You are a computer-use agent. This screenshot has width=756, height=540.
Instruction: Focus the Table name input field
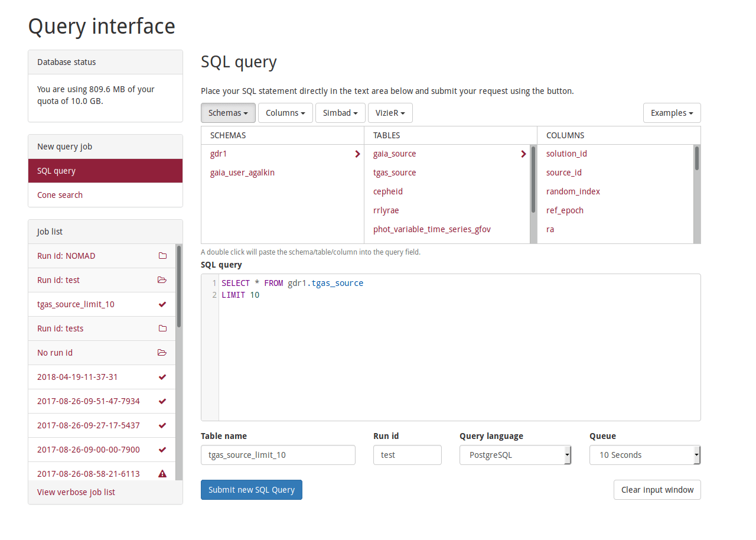tap(278, 455)
